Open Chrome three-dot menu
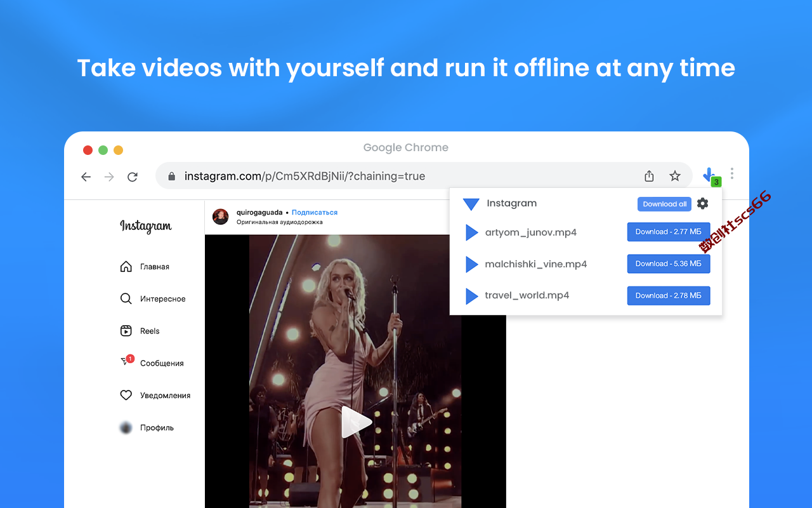The width and height of the screenshot is (812, 508). click(x=732, y=173)
